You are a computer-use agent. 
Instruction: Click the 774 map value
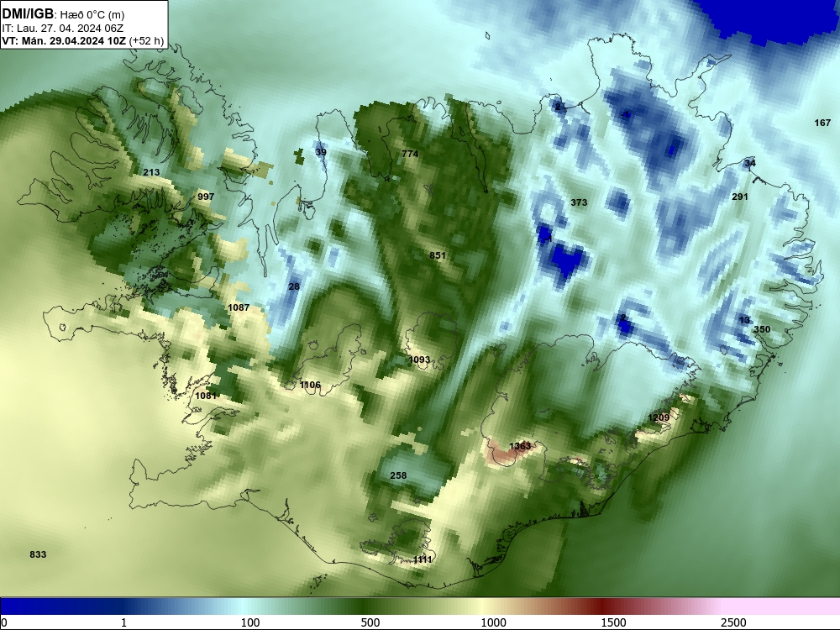[x=410, y=154]
